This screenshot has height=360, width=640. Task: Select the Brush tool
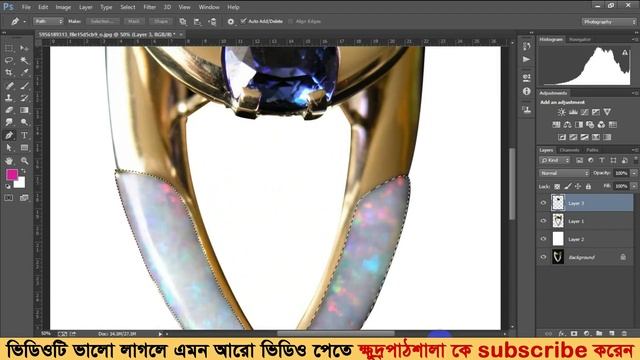click(x=24, y=85)
